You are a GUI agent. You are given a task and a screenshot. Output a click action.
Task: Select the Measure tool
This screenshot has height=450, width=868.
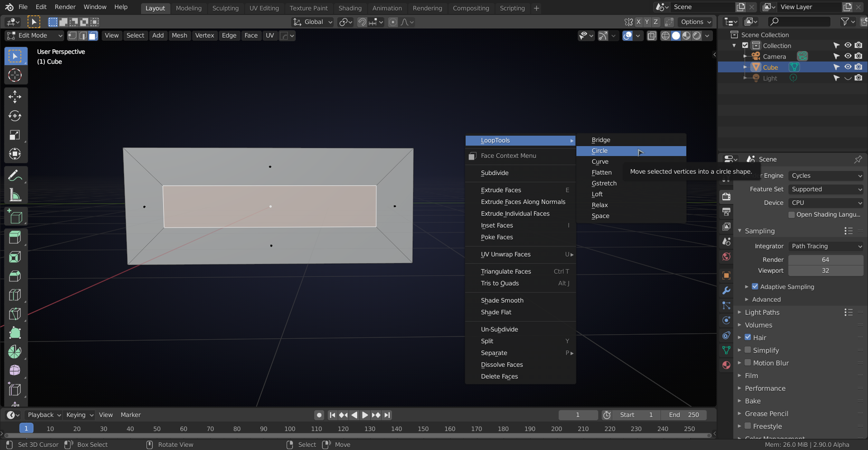15,195
